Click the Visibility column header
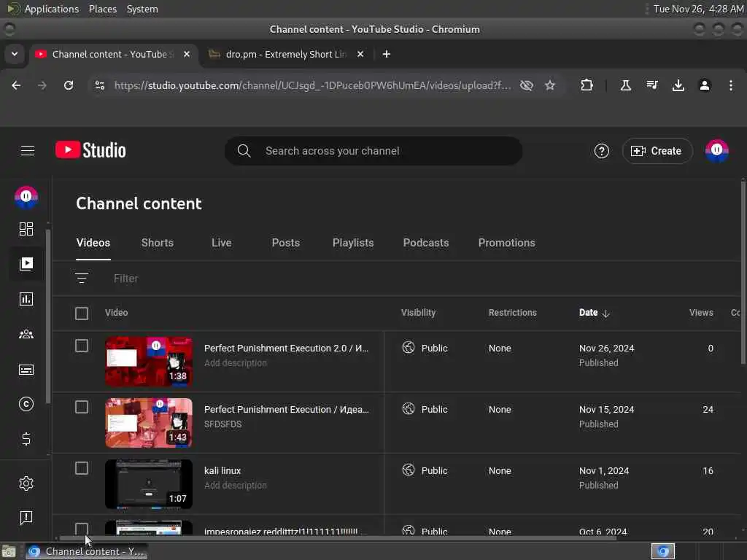This screenshot has width=747, height=560. point(418,313)
